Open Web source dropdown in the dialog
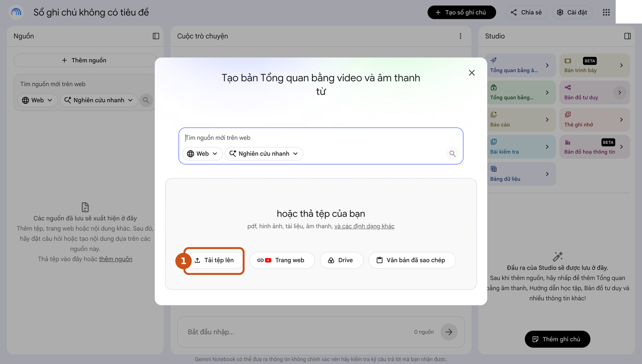The width and height of the screenshot is (642, 364). 202,154
